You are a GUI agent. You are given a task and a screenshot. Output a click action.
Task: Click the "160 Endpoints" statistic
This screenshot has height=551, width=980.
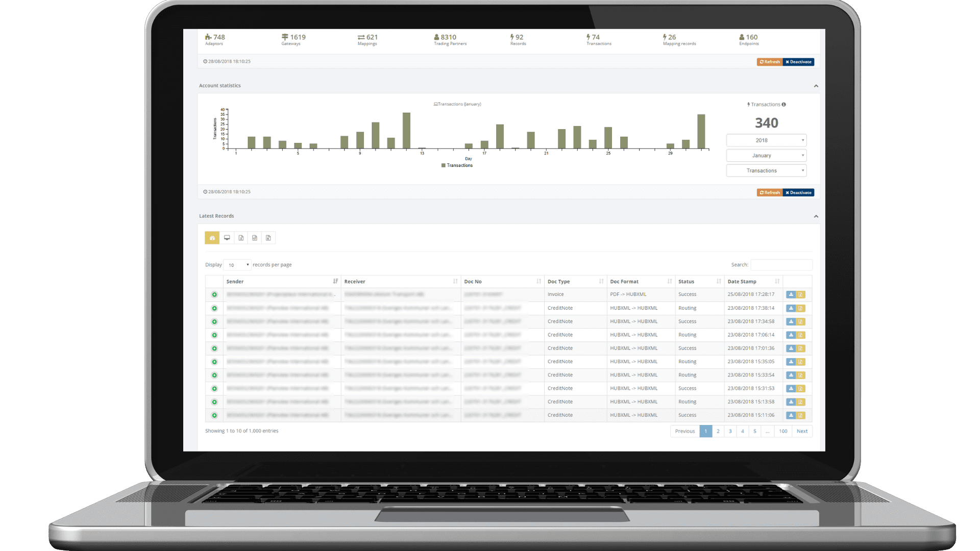[749, 39]
